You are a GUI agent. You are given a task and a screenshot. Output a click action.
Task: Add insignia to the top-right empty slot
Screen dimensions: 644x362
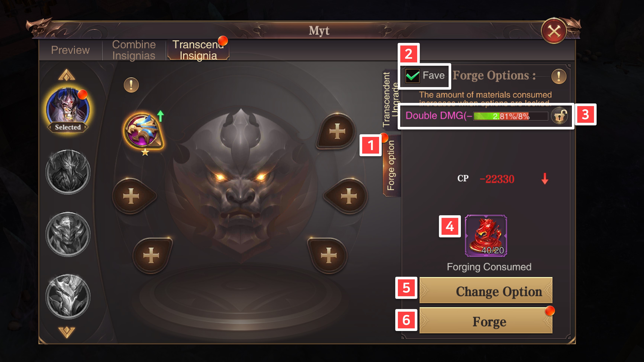pos(337,131)
